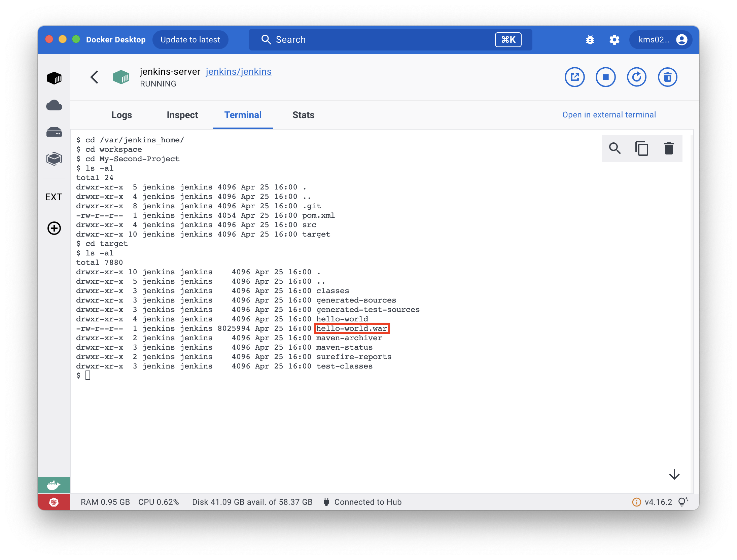This screenshot has height=560, width=737.
Task: Click the jenkins/jenkins image link
Action: click(239, 72)
